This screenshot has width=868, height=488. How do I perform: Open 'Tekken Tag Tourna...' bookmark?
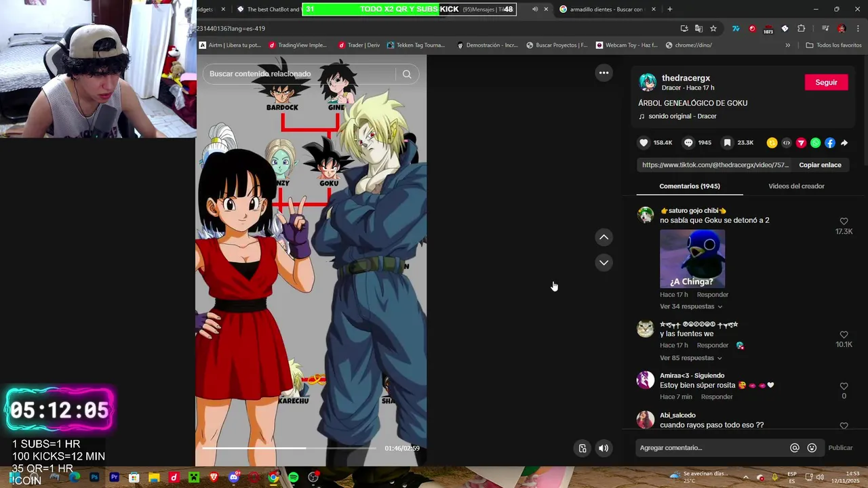(x=416, y=45)
